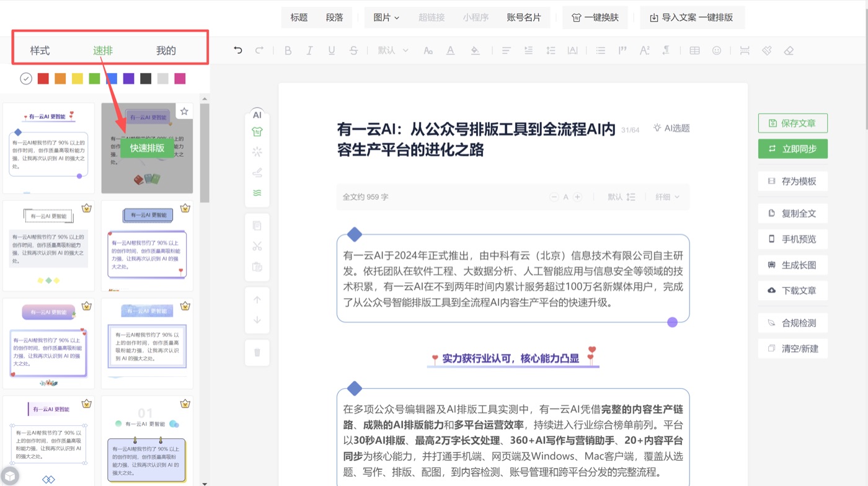Screen dimensions: 868x486
Task: Open the 图片 dropdown
Action: 386,18
